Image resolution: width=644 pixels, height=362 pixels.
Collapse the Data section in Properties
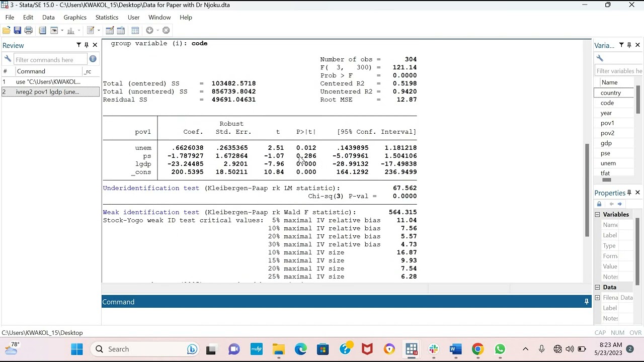[x=598, y=288]
